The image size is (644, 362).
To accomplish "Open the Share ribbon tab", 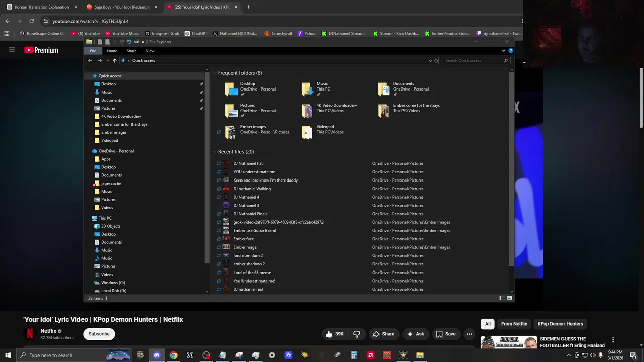I will 131,51.
